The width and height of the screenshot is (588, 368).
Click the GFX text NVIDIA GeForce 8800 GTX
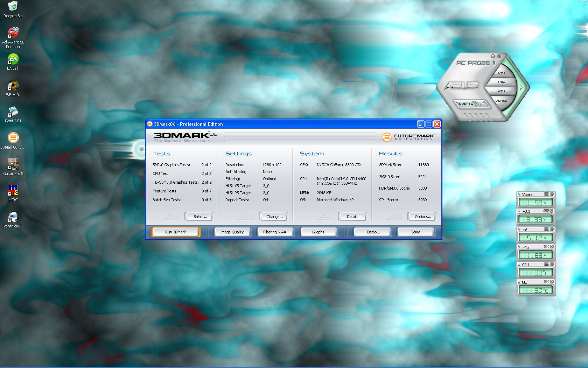[339, 165]
